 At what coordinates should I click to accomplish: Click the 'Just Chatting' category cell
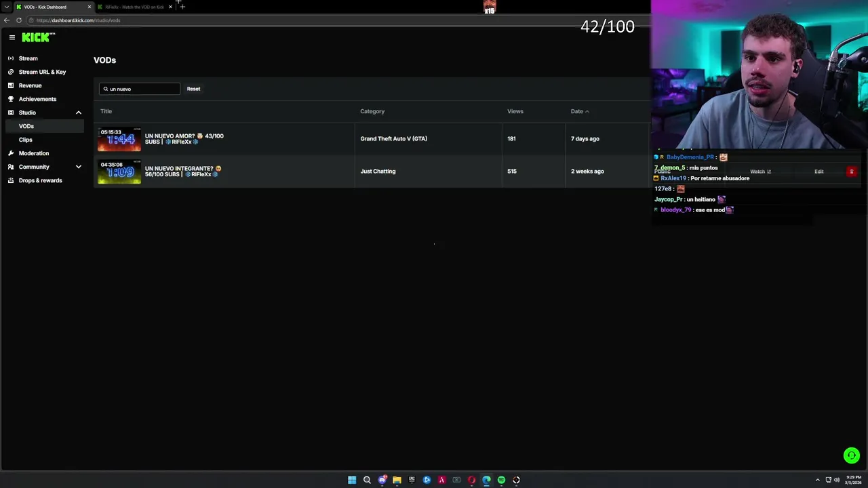point(378,171)
